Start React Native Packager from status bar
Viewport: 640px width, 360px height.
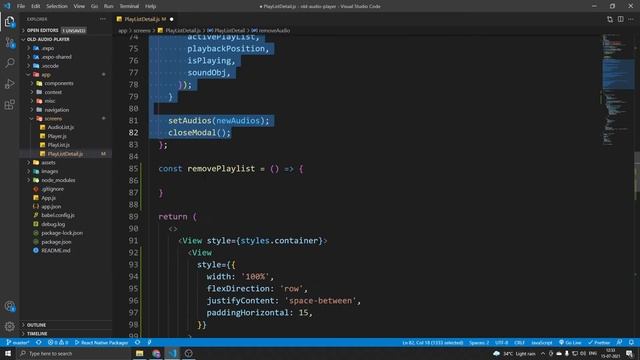pos(101,342)
